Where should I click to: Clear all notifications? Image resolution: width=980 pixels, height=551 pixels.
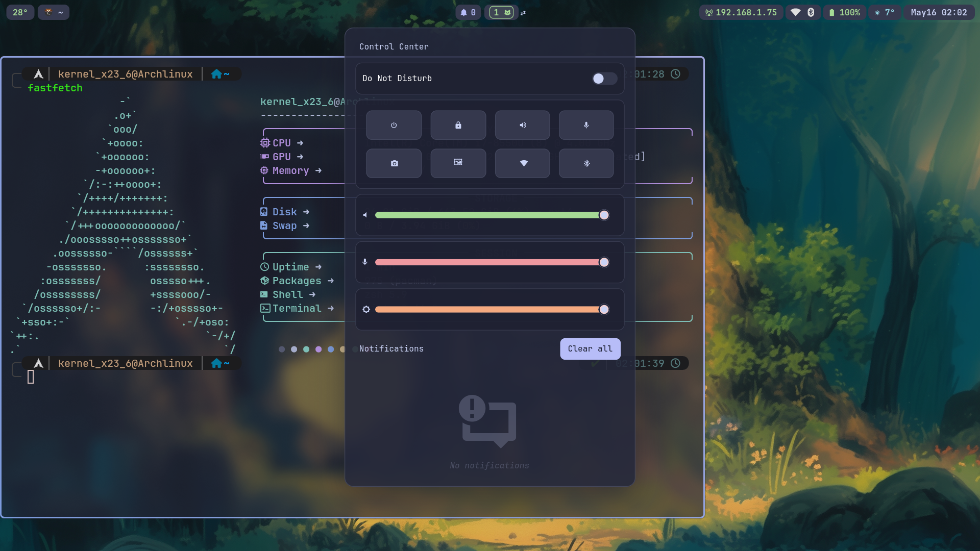coord(590,349)
